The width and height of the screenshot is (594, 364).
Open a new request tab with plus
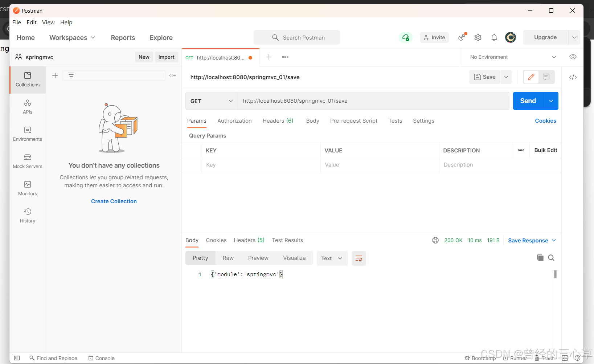click(x=269, y=57)
